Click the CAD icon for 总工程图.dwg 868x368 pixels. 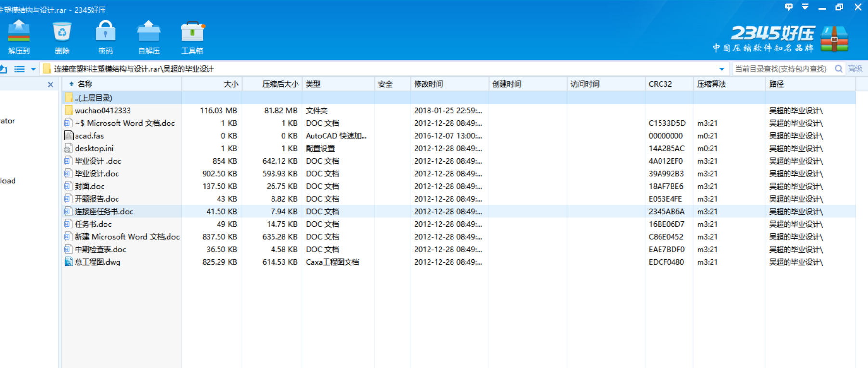[68, 262]
